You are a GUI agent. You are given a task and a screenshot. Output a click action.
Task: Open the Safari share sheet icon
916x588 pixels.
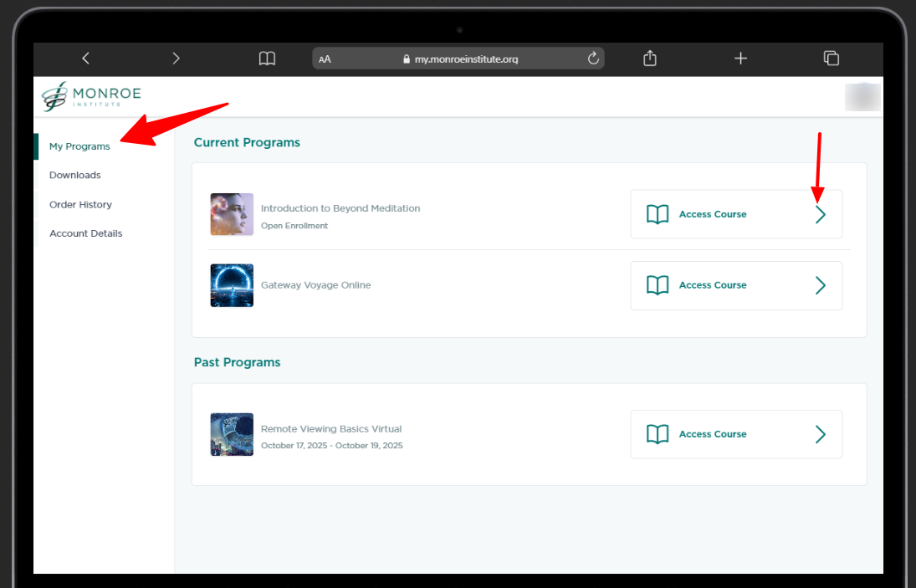pos(650,58)
